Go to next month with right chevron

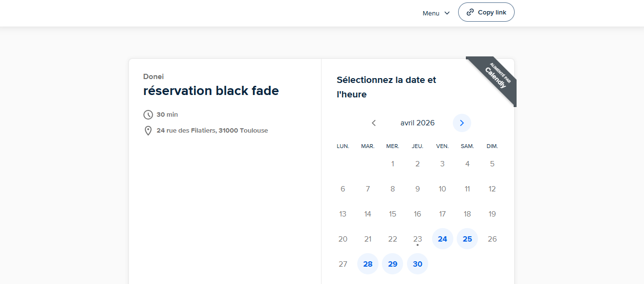462,123
